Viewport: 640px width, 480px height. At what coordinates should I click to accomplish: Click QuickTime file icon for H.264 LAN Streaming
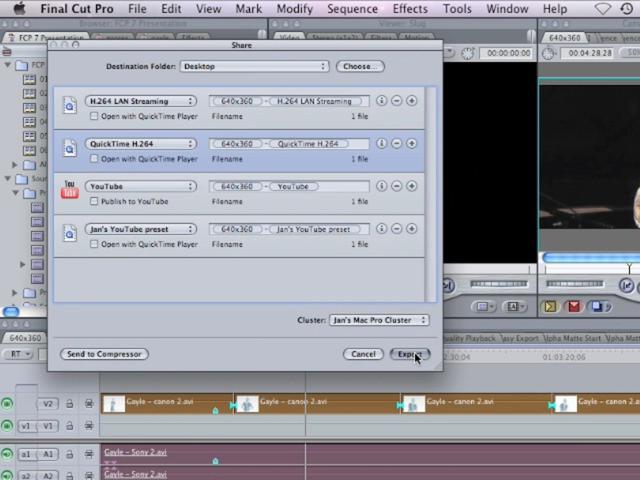70,105
